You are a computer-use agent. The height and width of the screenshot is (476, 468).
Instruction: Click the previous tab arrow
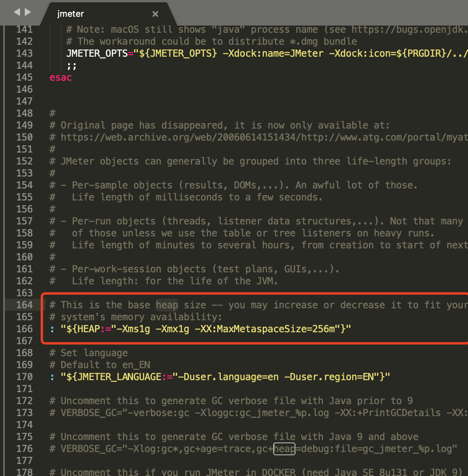pyautogui.click(x=17, y=12)
